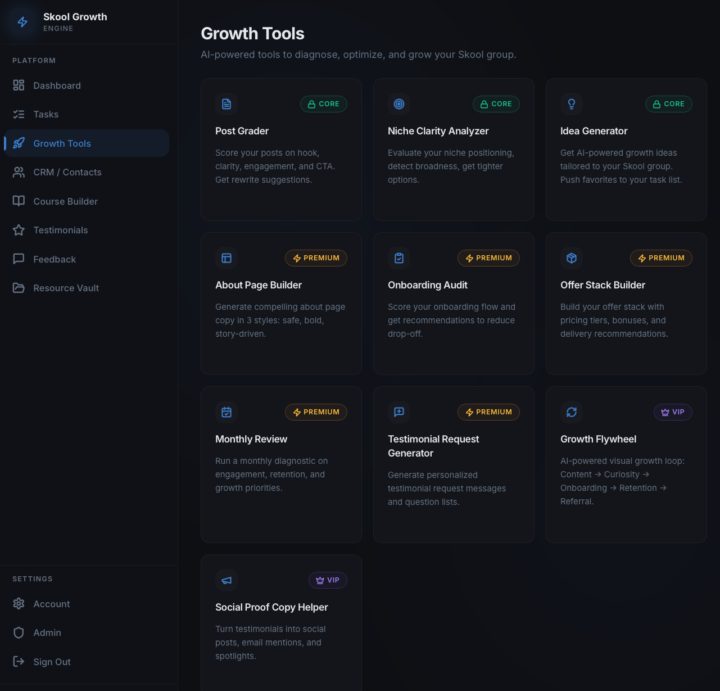Image resolution: width=720 pixels, height=691 pixels.
Task: Click Sign Out
Action: (x=86, y=662)
